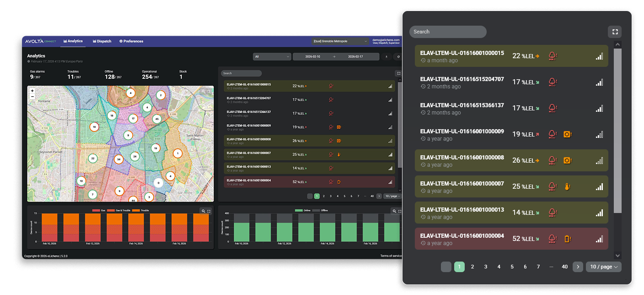Open dashboard '10 / page' size dropdown
This screenshot has width=644, height=295.
coord(392,196)
